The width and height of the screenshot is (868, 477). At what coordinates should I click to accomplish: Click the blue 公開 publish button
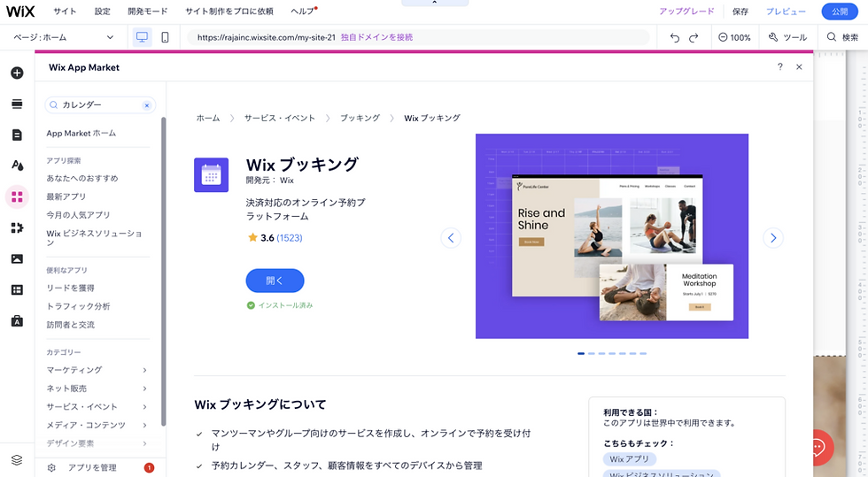pos(840,12)
